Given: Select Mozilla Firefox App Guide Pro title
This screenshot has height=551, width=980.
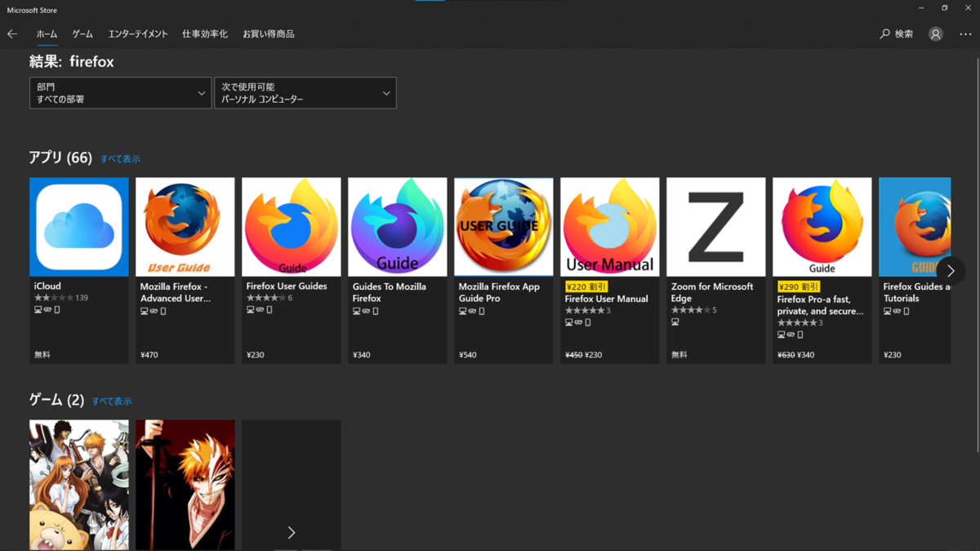Looking at the screenshot, I should click(499, 292).
